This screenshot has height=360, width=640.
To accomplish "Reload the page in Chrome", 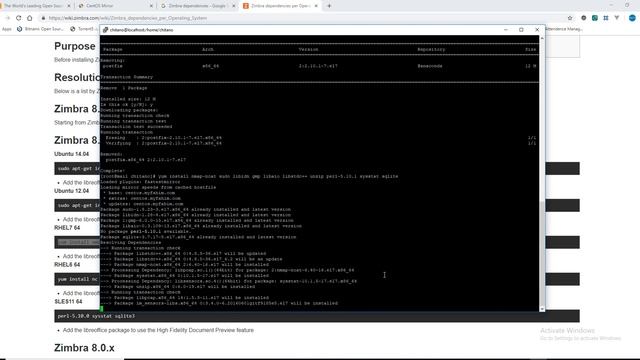I will tap(18, 18).
